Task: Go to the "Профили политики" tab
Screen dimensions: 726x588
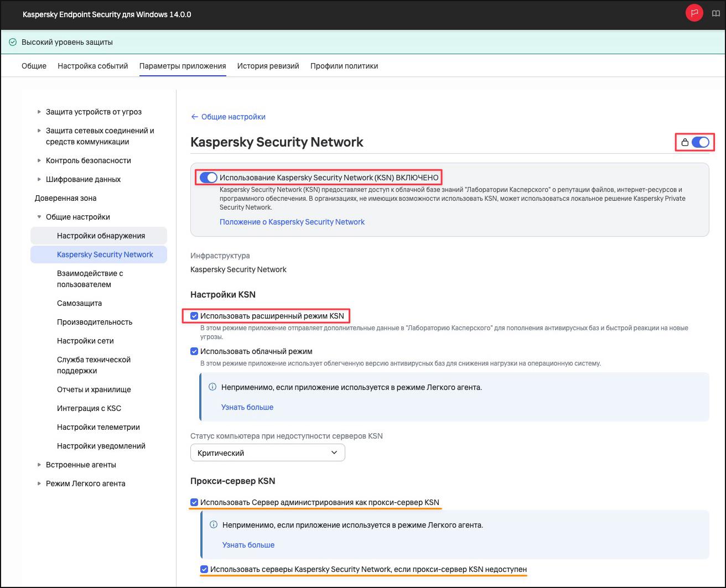Action: (x=344, y=66)
